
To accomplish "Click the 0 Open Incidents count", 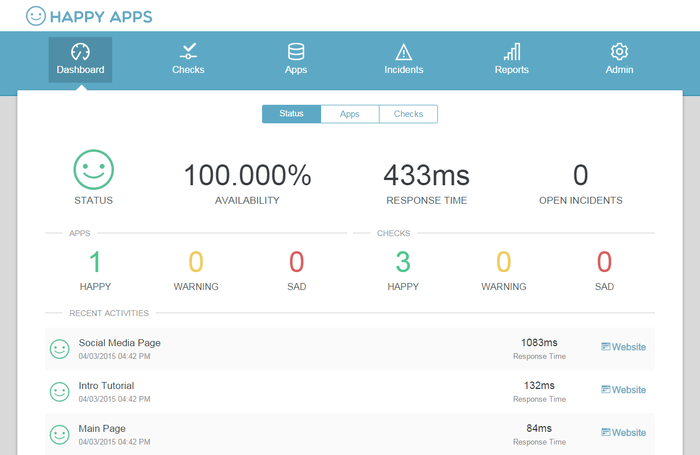I will coord(580,176).
